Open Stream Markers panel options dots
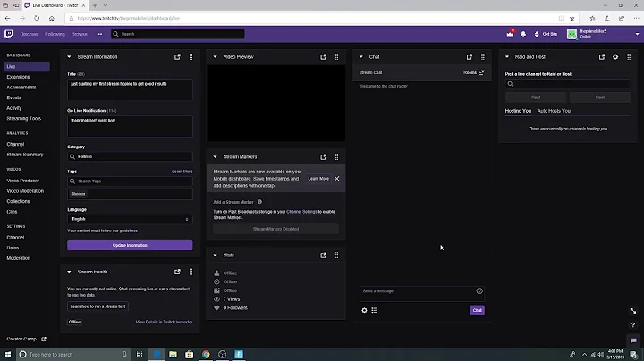 [337, 156]
